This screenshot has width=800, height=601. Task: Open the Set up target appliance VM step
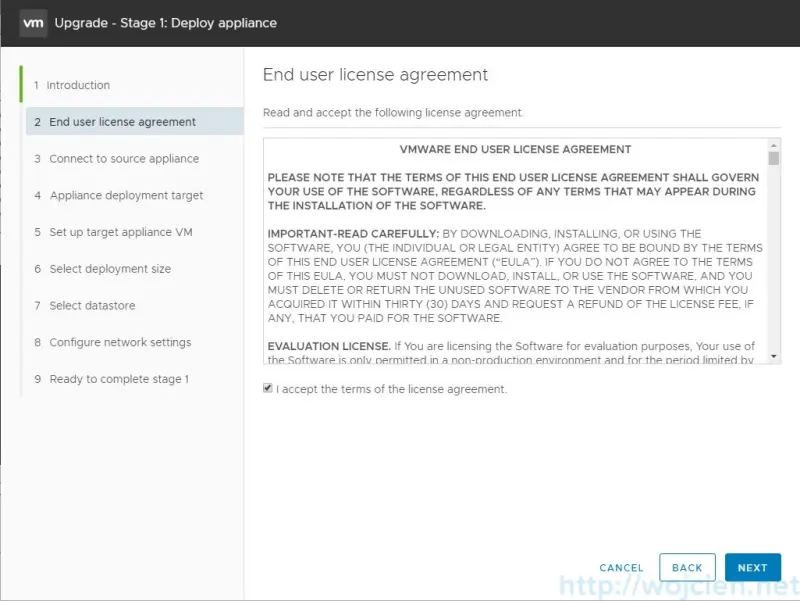(x=122, y=232)
